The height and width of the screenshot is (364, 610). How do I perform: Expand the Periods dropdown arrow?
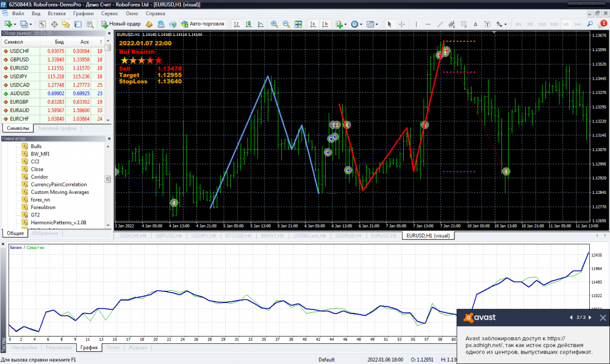click(361, 24)
